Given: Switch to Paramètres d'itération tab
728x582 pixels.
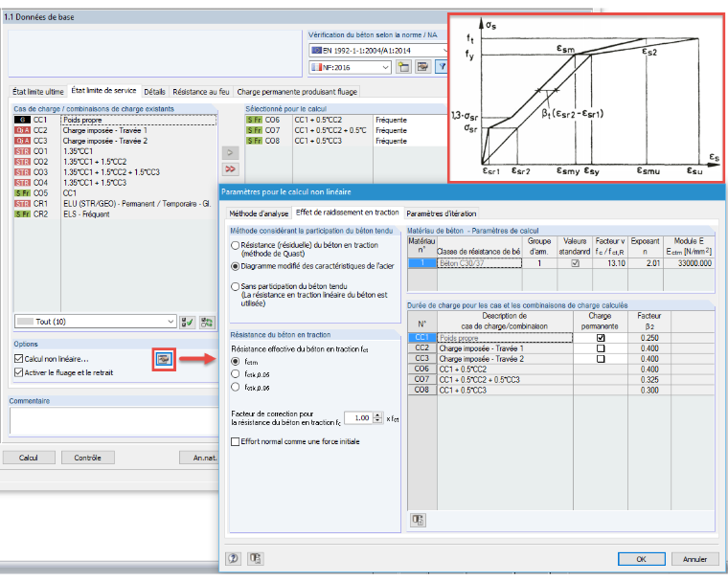Looking at the screenshot, I should click(x=441, y=213).
